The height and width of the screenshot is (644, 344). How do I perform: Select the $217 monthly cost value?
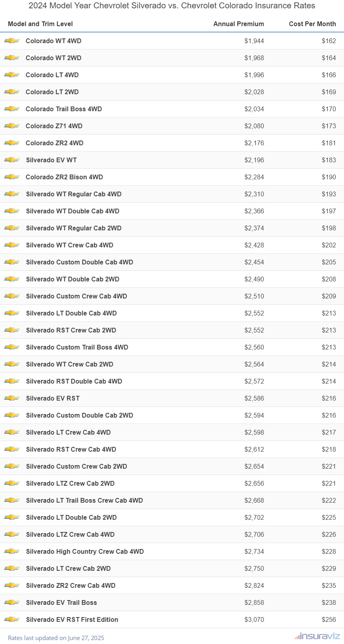coord(329,432)
